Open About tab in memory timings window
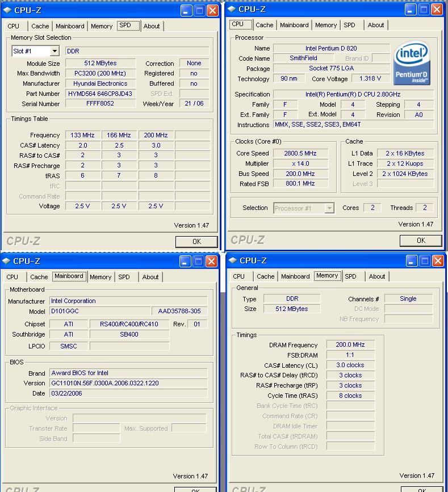This screenshot has height=492, width=448. 376,276
